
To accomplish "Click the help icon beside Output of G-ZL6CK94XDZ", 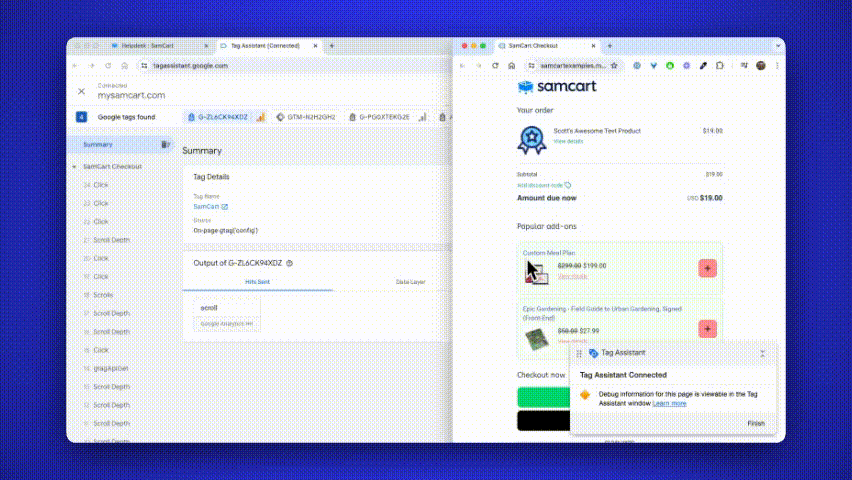I will click(290, 263).
